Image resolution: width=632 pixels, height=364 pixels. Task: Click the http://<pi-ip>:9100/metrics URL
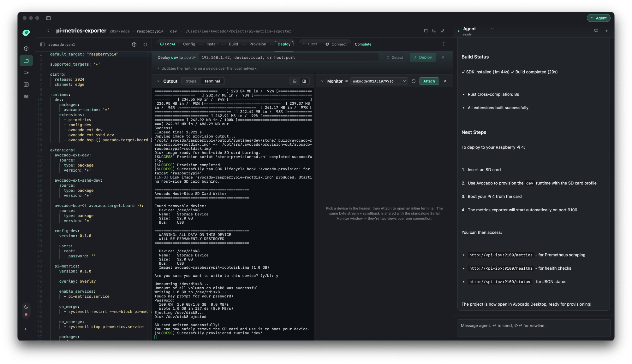click(x=501, y=255)
